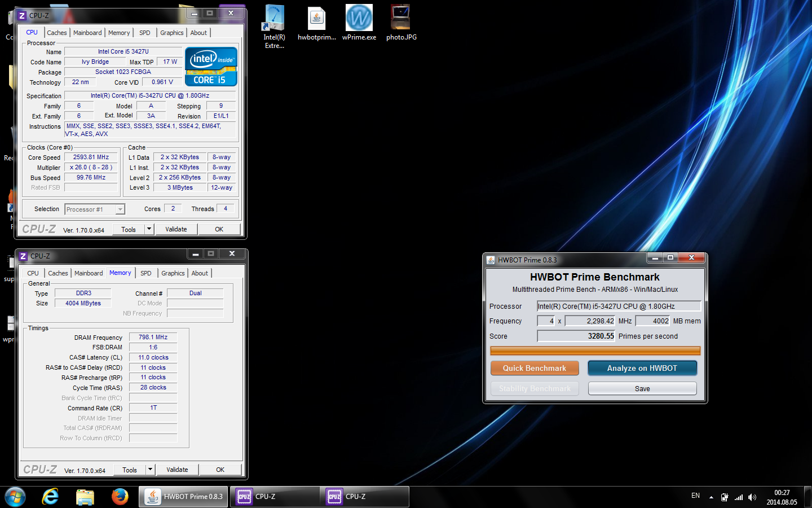812x508 pixels.
Task: Open the Mainboard tab in top CPU-Z window
Action: (x=87, y=33)
